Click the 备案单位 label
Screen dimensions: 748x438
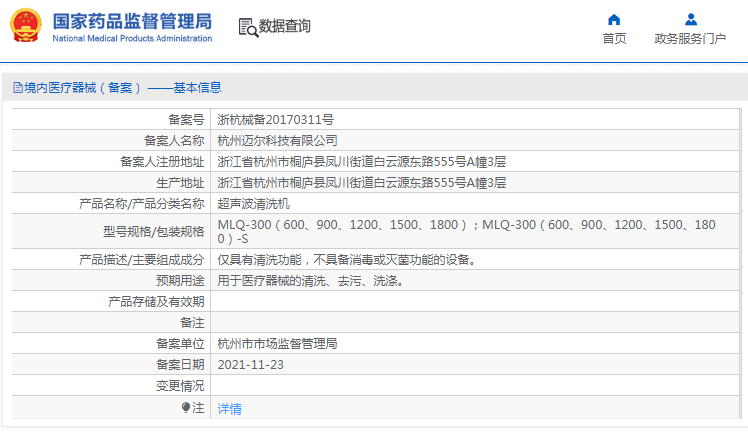pyautogui.click(x=180, y=344)
